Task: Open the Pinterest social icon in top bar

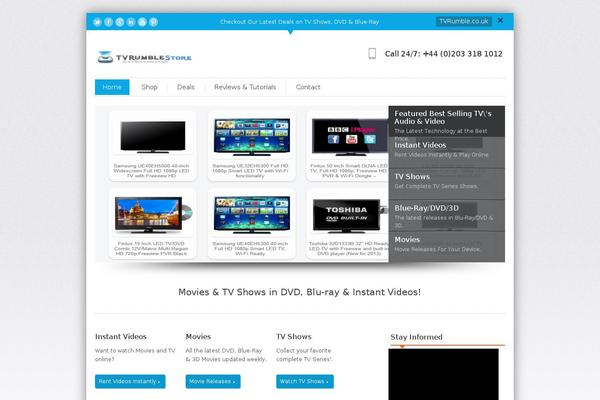Action: click(153, 22)
